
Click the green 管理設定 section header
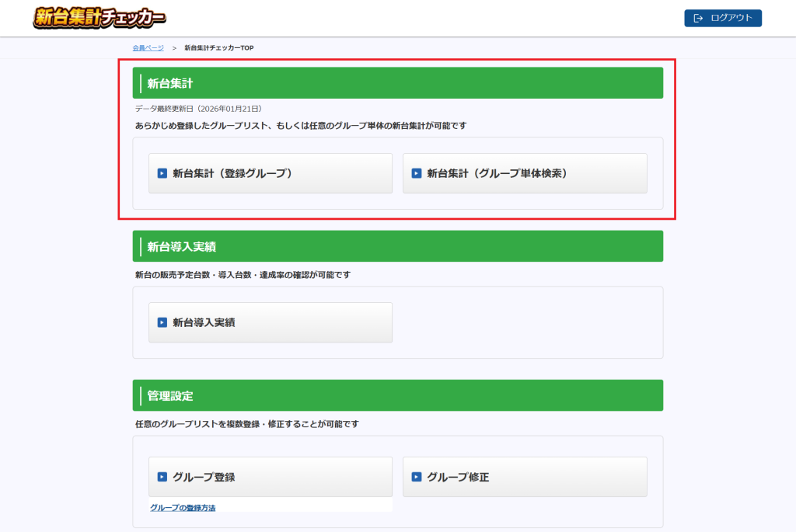(397, 396)
